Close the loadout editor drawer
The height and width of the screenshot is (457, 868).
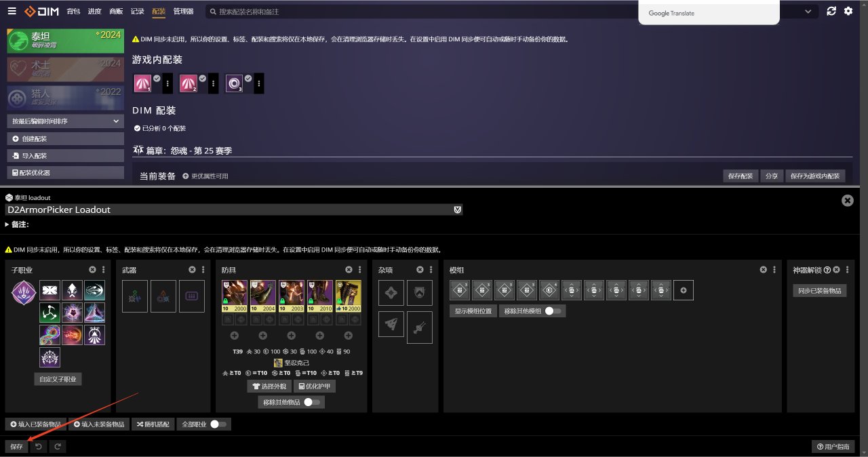pyautogui.click(x=848, y=201)
